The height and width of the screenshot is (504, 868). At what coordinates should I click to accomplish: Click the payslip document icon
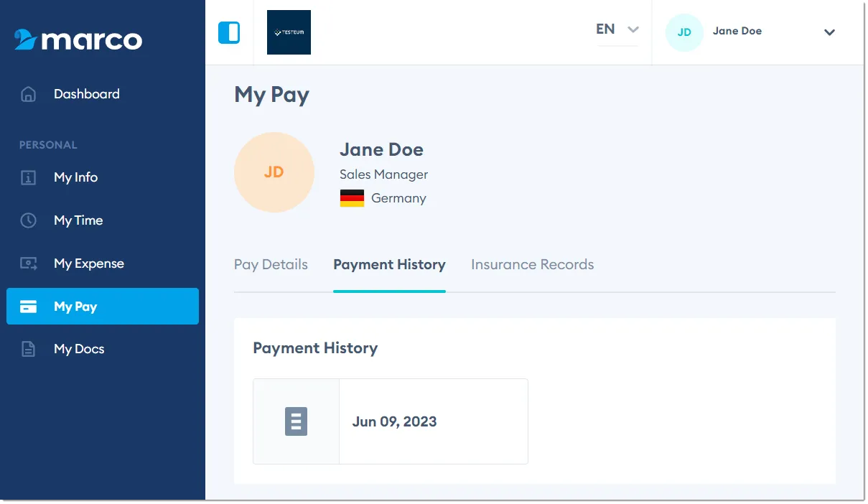click(x=296, y=421)
